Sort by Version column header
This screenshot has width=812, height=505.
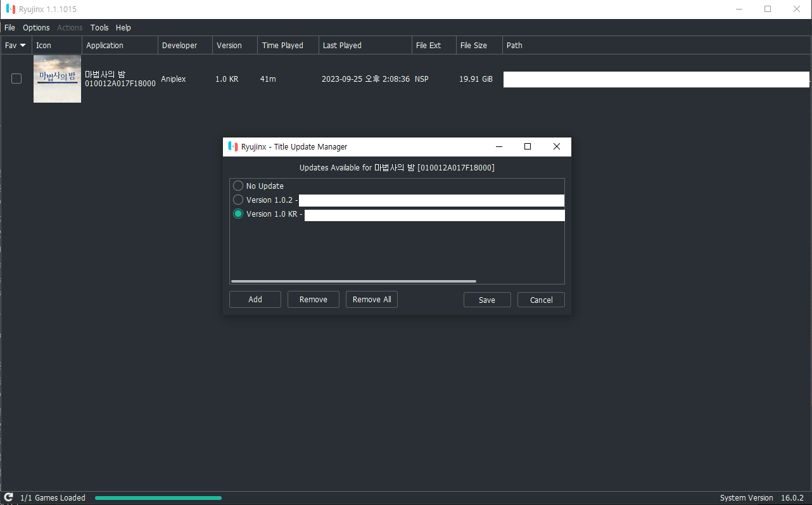tap(235, 46)
